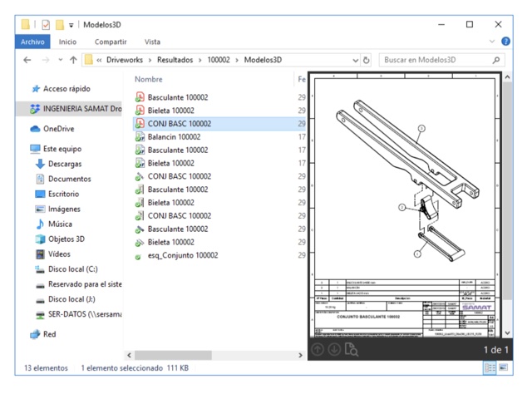Open the blue Help question-mark icon
The image size is (532, 399).
[x=505, y=42]
